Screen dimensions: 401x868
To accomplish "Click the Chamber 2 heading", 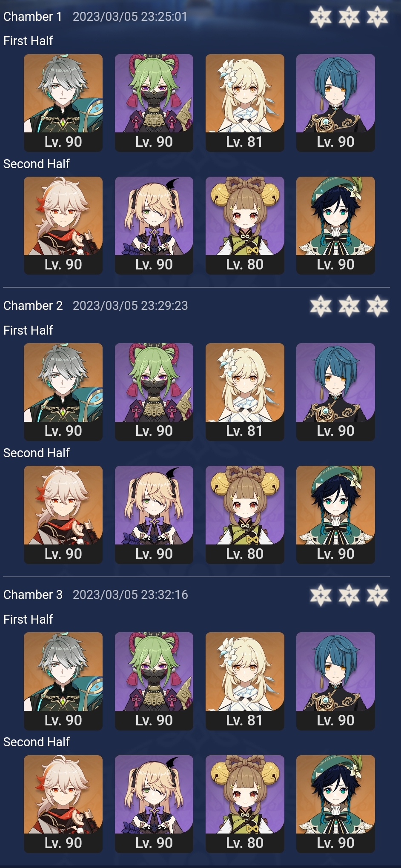I will 33,306.
